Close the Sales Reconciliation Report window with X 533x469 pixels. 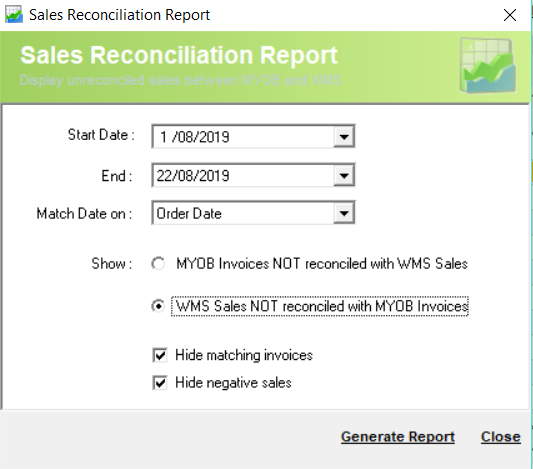click(x=510, y=15)
